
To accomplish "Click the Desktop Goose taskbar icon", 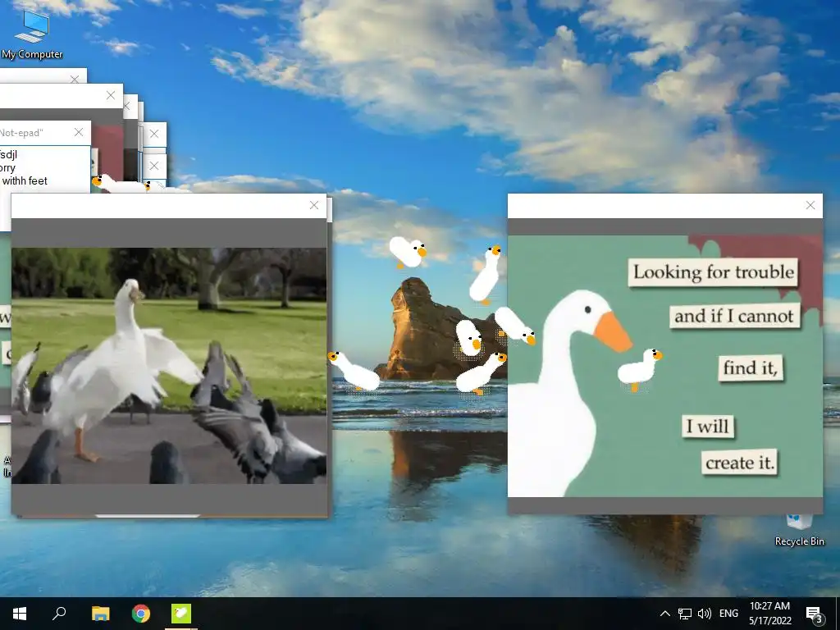I will click(181, 614).
